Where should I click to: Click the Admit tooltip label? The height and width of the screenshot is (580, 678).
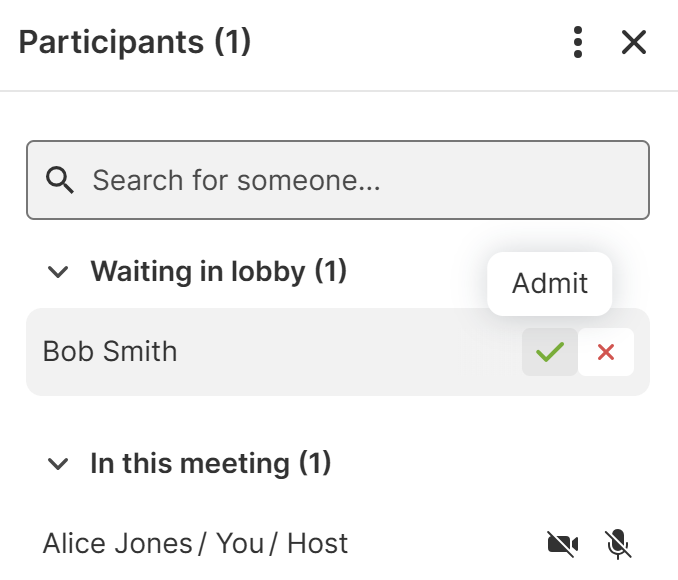(x=549, y=284)
